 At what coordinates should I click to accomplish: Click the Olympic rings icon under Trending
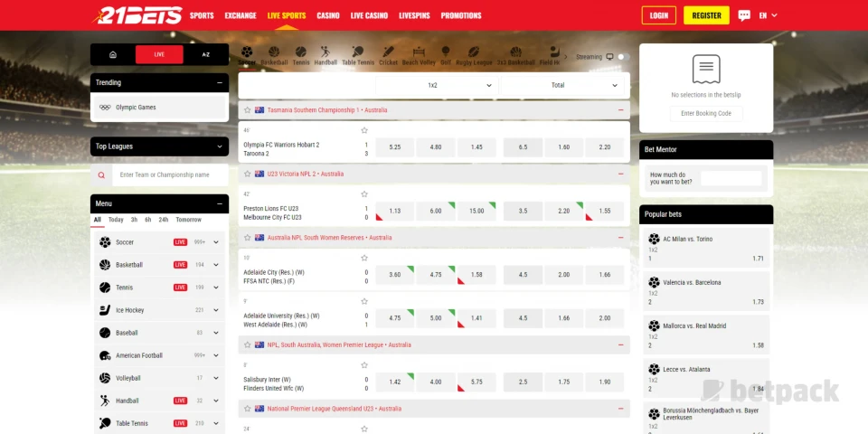coord(105,108)
